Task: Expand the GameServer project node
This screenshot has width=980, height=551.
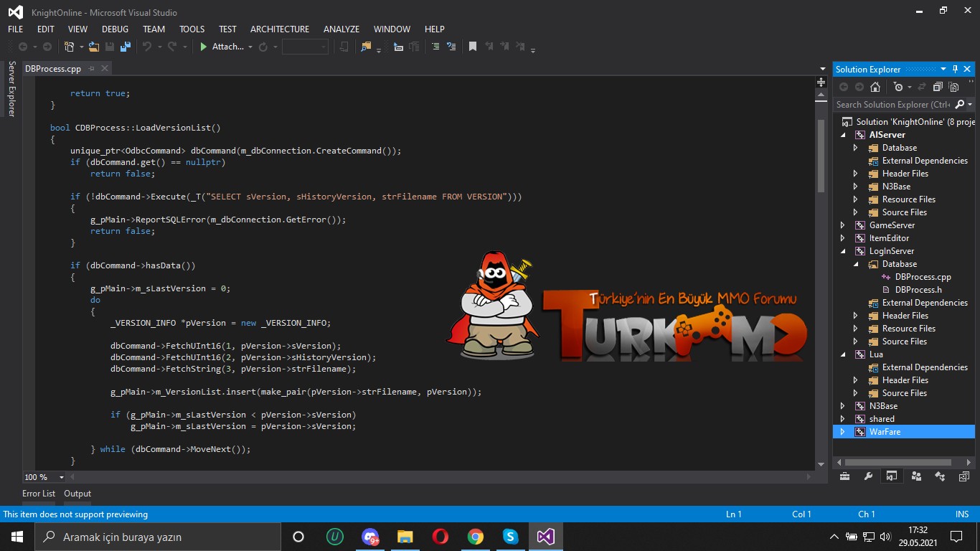Action: coord(843,225)
